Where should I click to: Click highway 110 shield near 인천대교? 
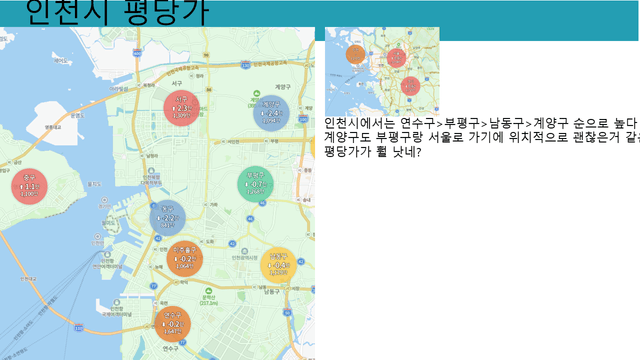point(79,328)
